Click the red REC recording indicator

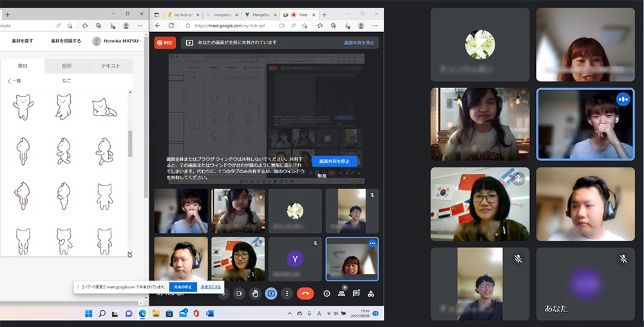click(165, 42)
